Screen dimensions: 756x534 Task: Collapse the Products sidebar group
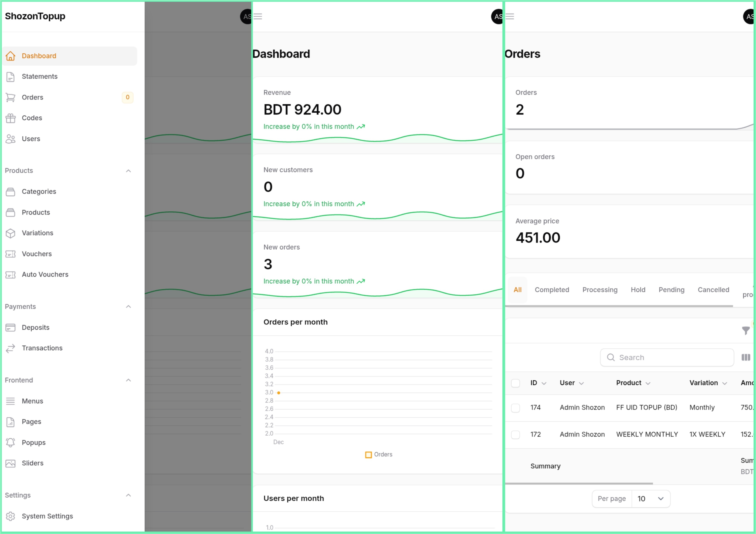[x=128, y=171]
